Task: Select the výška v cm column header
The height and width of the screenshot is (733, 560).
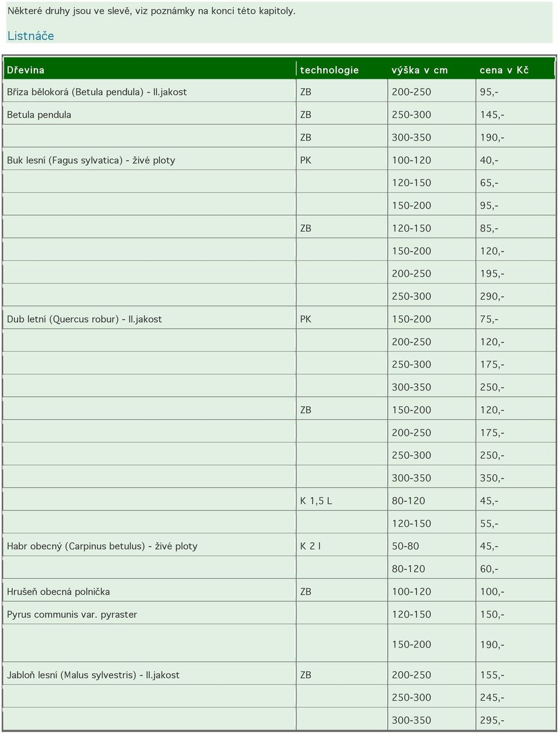Action: [432, 69]
